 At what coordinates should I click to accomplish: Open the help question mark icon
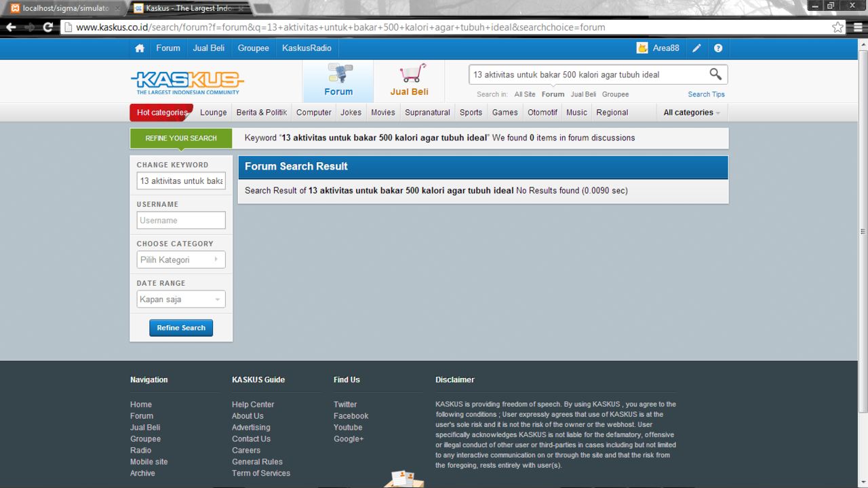click(x=718, y=48)
